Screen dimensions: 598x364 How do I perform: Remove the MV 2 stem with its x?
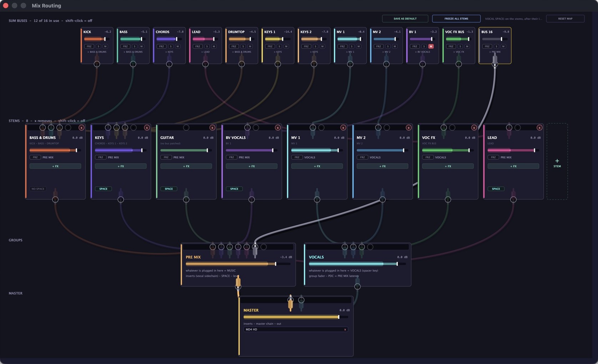[409, 128]
